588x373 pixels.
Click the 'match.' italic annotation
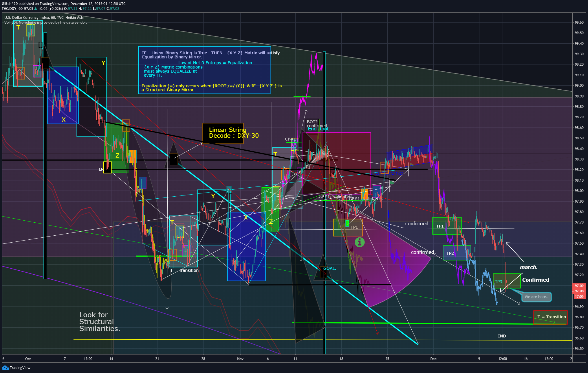528,267
